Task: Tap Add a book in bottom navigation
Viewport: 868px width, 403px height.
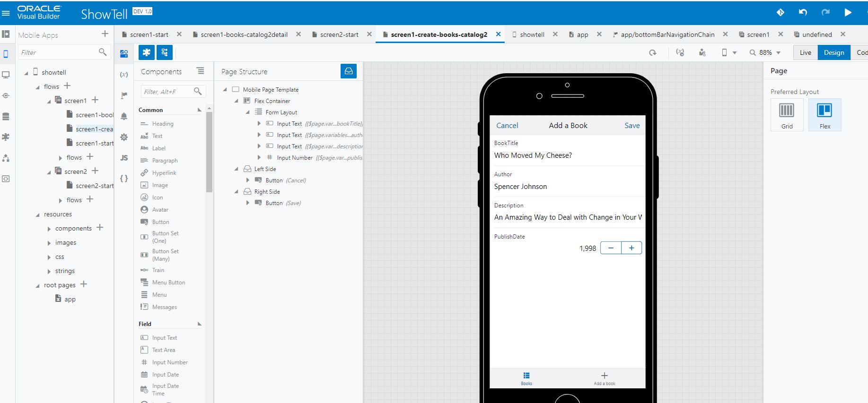Action: 605,378
